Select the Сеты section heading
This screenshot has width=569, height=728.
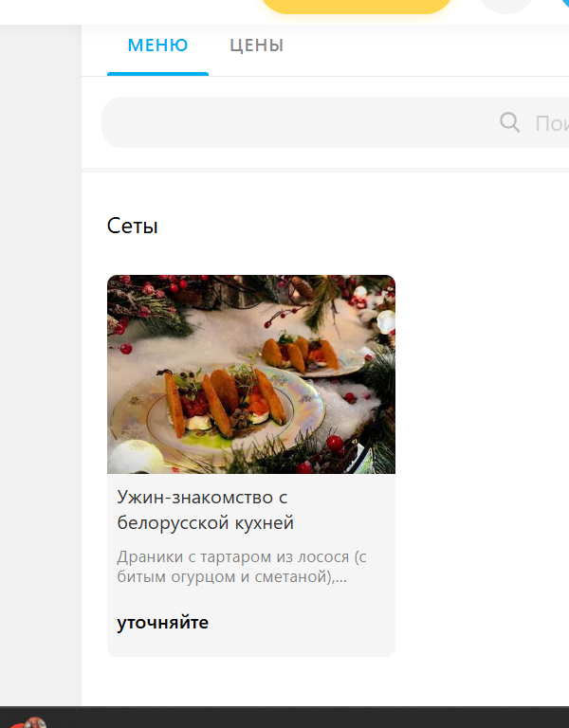tap(133, 226)
